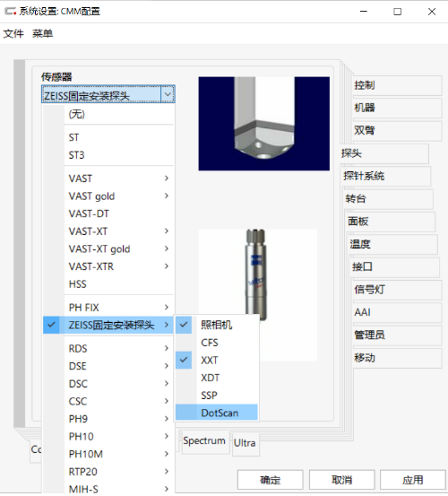Viewport: 448px width, 496px height.
Task: Switch to the 温度 tab
Action: 392,244
